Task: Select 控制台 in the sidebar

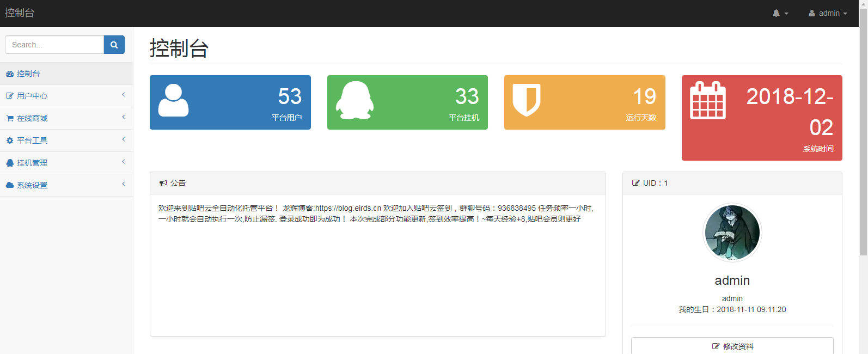Action: 28,74
